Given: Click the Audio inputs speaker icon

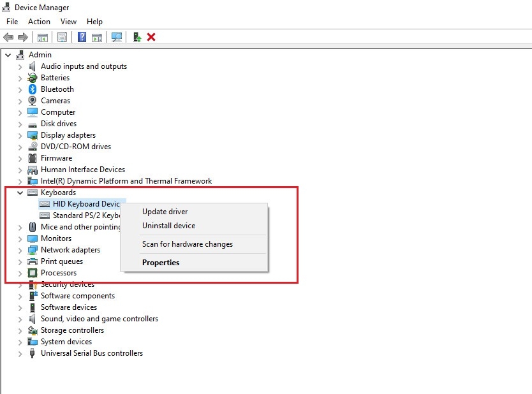Looking at the screenshot, I should [x=33, y=66].
